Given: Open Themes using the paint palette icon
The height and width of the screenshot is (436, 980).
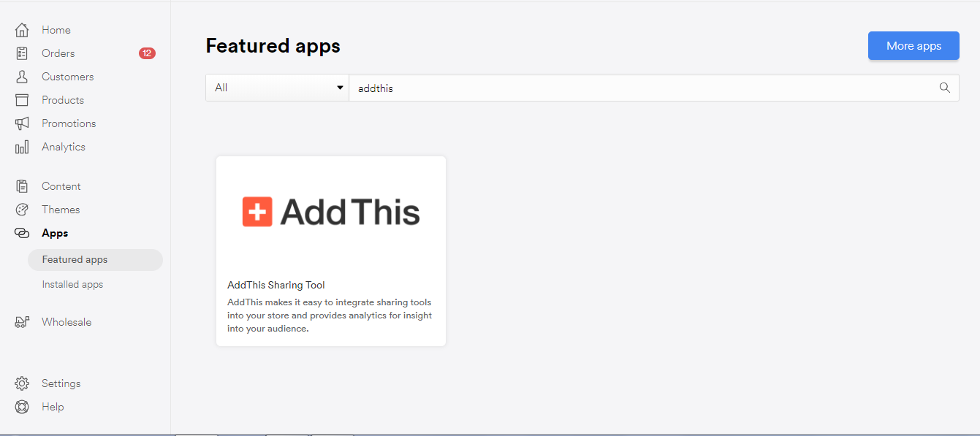Looking at the screenshot, I should [22, 209].
